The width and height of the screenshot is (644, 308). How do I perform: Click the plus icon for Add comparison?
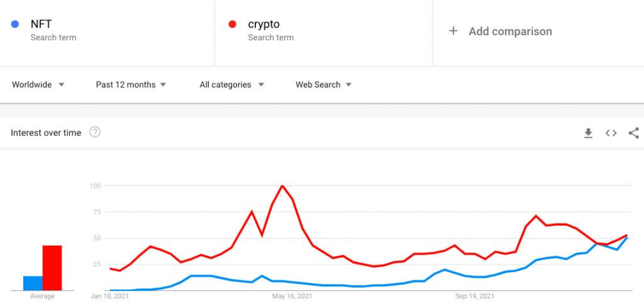tap(453, 31)
